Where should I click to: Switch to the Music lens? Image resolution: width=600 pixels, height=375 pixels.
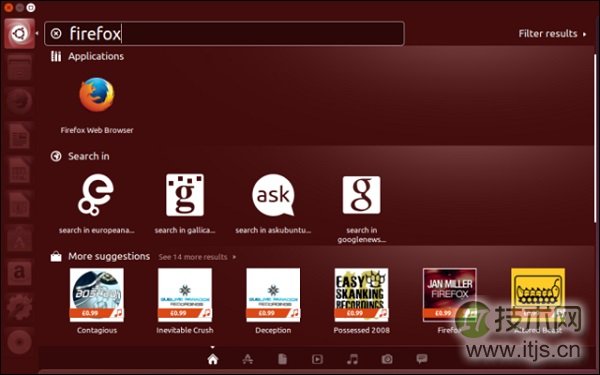point(352,359)
